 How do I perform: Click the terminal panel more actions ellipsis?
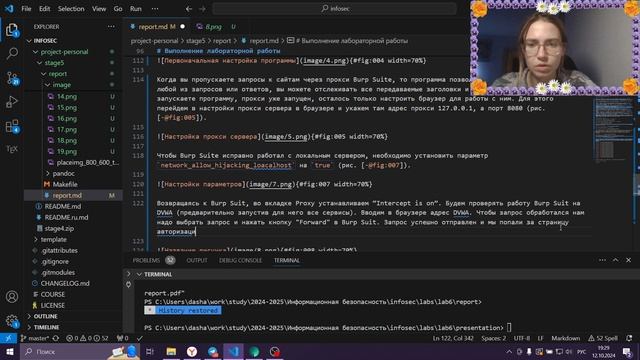(602, 260)
